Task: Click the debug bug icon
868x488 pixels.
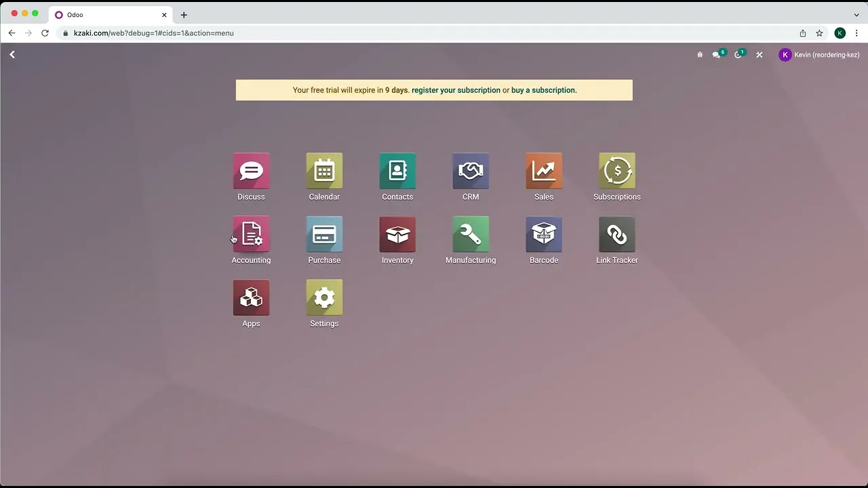Action: (700, 55)
